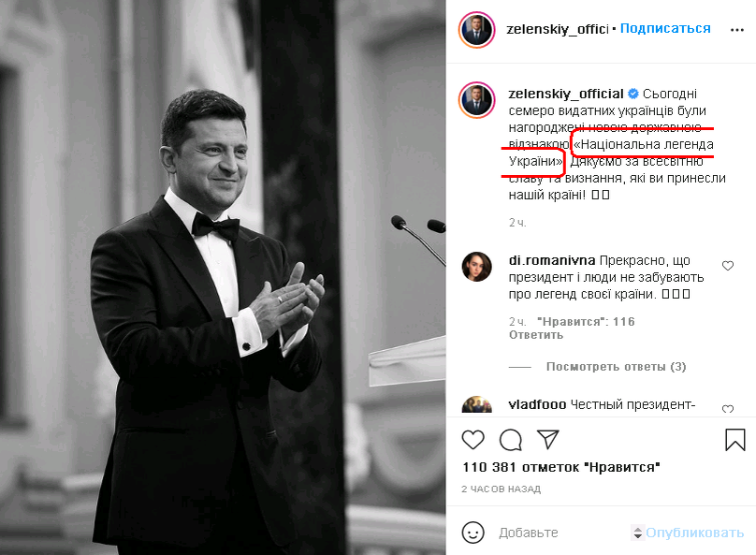Open the emoji picker smiley icon
Image resolution: width=756 pixels, height=555 pixels.
click(x=473, y=532)
